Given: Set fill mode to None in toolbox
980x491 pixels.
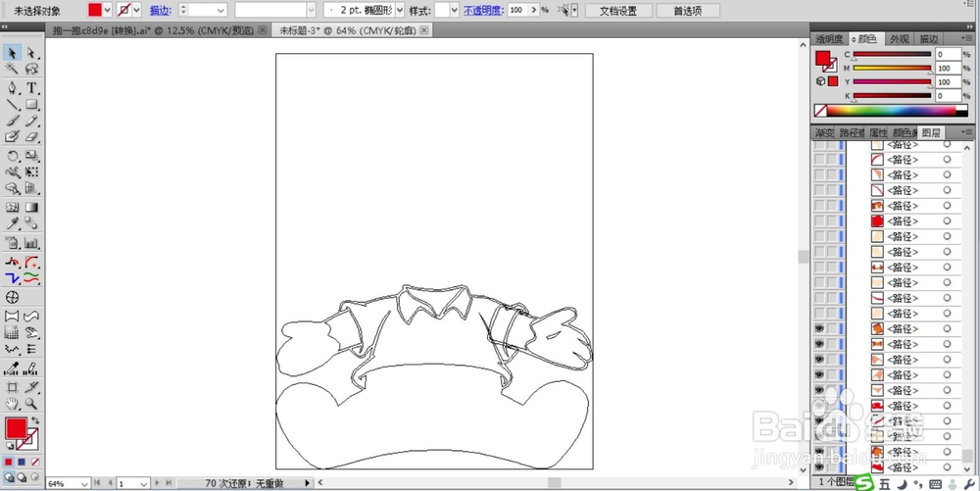Looking at the screenshot, I should click(x=35, y=462).
